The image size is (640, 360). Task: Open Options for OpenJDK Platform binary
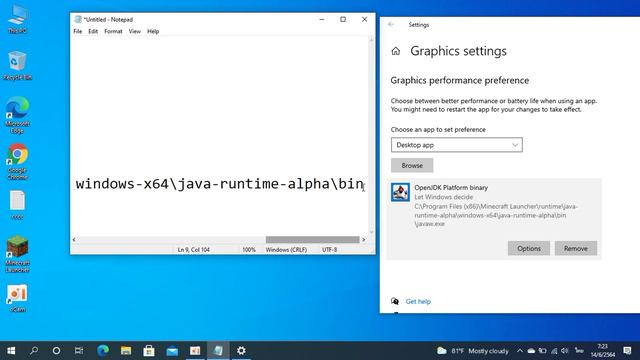[529, 248]
